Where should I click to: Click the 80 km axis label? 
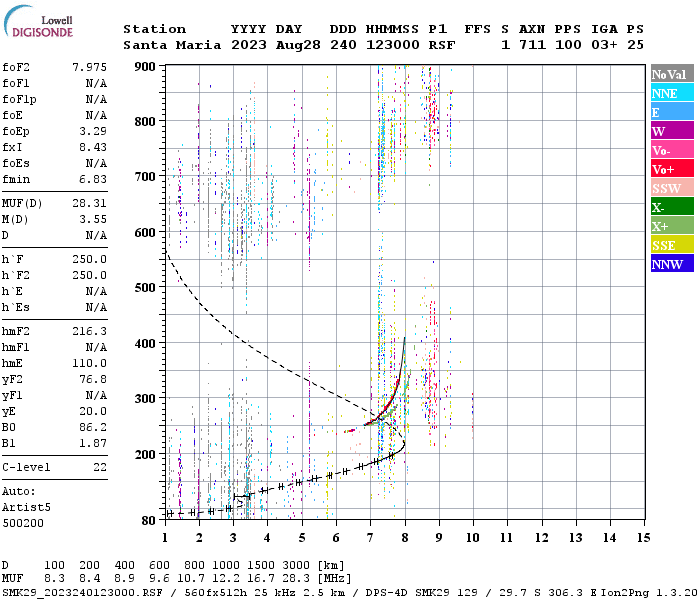149,521
